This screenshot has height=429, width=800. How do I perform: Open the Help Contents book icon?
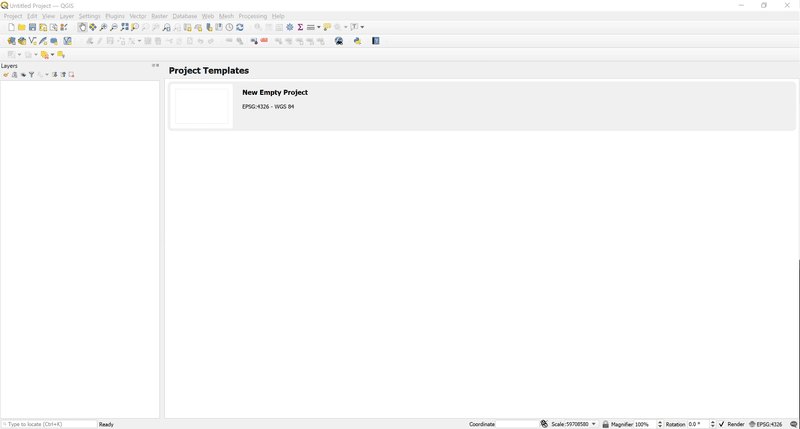(376, 41)
